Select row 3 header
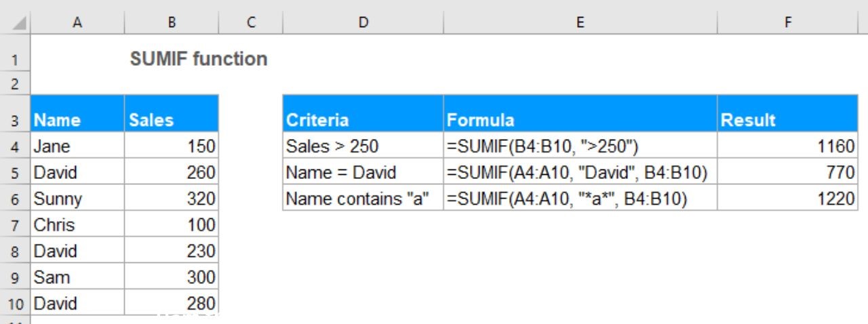The width and height of the screenshot is (868, 324). [x=15, y=121]
